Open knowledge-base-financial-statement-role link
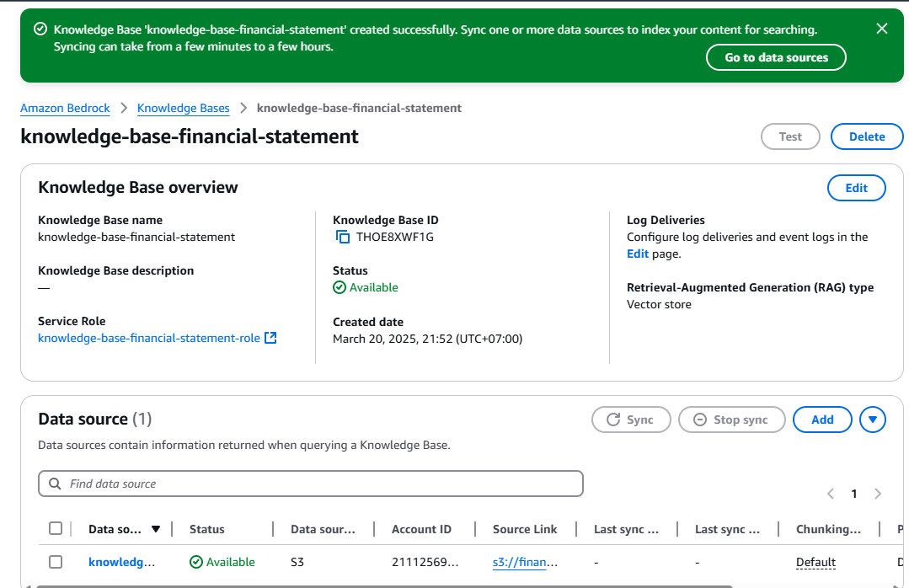 point(149,338)
